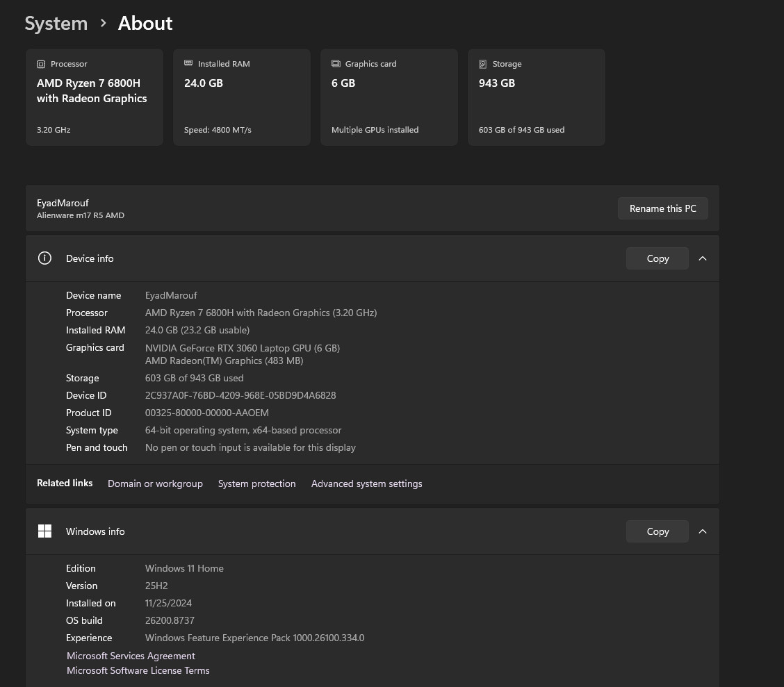Click the Rename this PC button
This screenshot has width=784, height=687.
pyautogui.click(x=662, y=208)
